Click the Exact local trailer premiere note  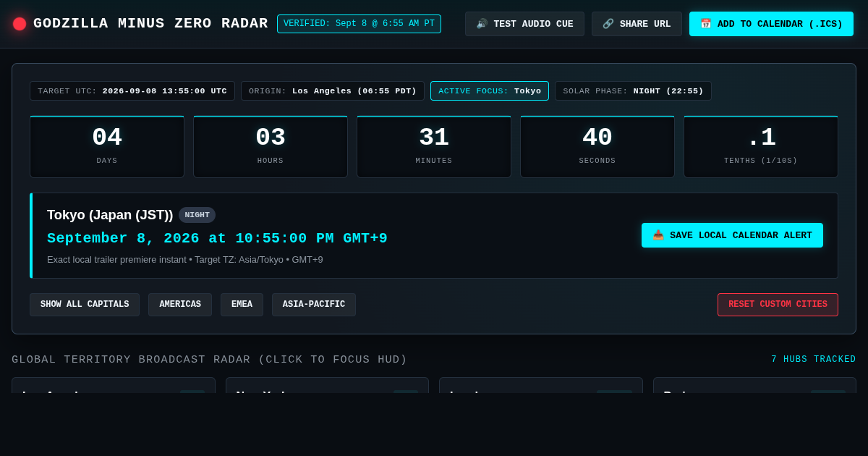pyautogui.click(x=185, y=259)
